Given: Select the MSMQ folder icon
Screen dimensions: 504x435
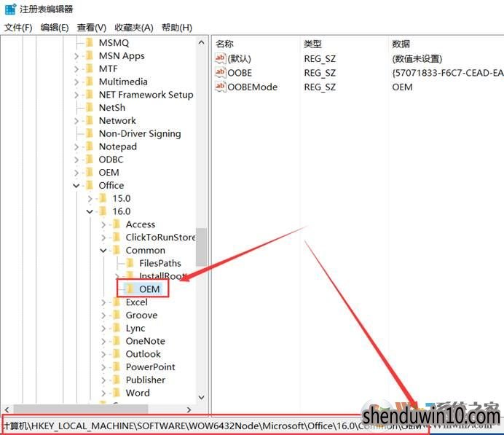Looking at the screenshot, I should [90, 43].
